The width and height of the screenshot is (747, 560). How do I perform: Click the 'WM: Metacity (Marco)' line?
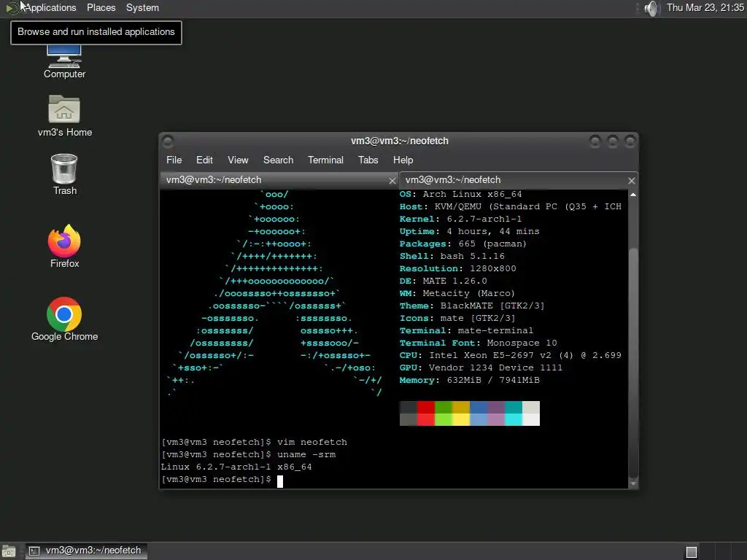457,293
